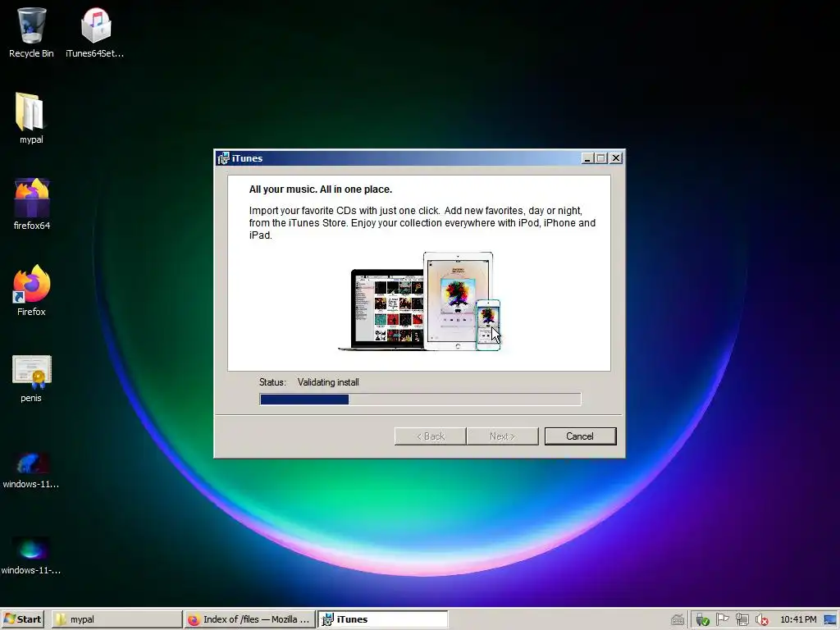The height and width of the screenshot is (630, 840).
Task: Click the install progress bar
Action: [x=420, y=399]
